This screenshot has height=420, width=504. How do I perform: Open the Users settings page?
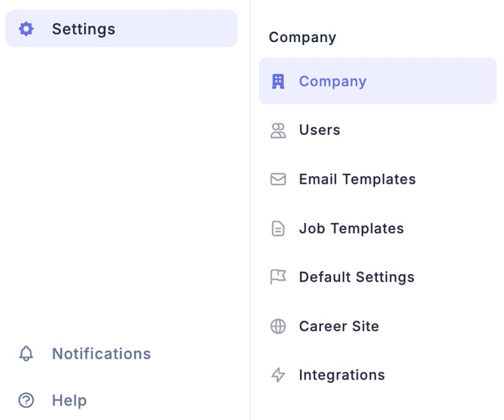(x=320, y=130)
